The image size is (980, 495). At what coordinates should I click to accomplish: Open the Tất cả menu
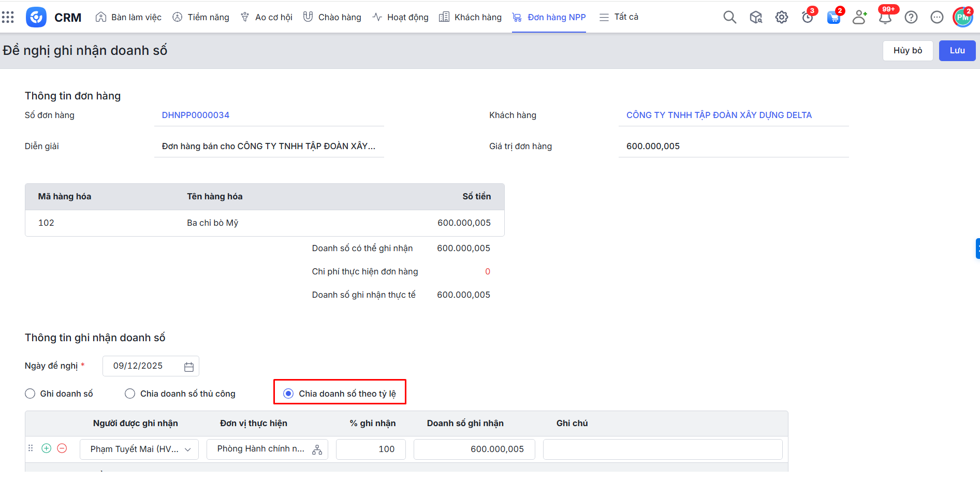pos(619,17)
